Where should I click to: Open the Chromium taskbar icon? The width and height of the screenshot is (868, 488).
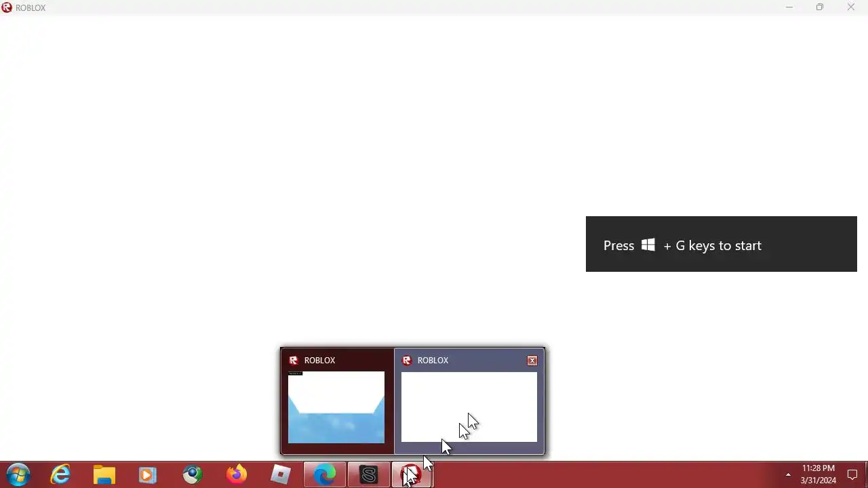(193, 474)
